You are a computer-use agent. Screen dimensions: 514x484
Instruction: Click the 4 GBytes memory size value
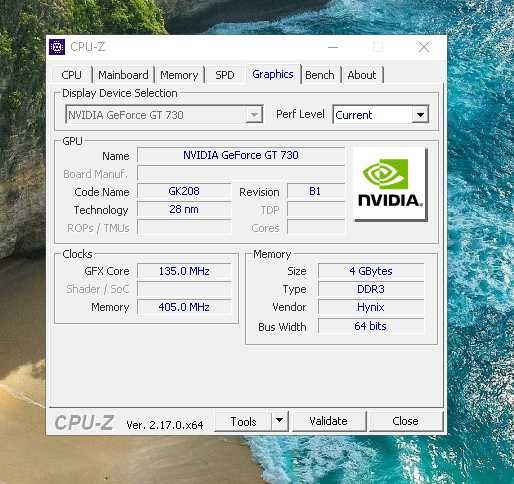[371, 271]
